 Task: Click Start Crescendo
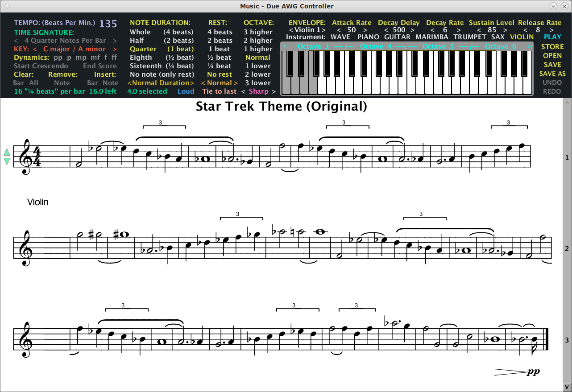(41, 66)
